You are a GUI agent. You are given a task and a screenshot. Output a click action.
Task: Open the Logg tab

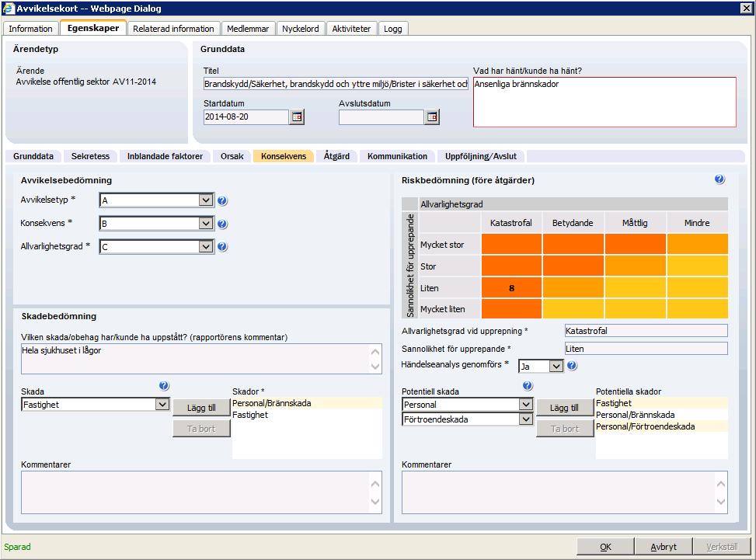pyautogui.click(x=393, y=29)
